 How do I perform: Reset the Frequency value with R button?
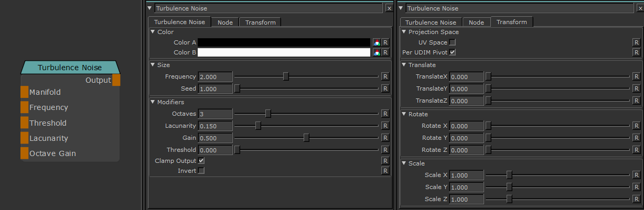tap(385, 76)
